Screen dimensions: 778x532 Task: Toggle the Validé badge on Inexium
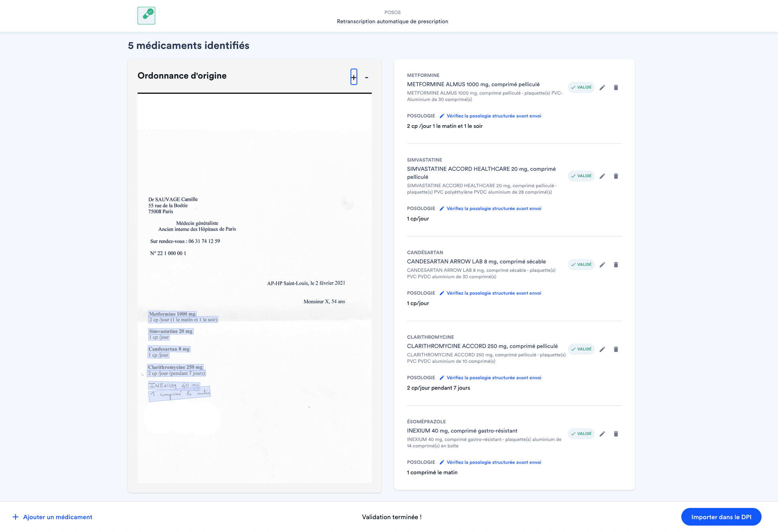coord(581,434)
